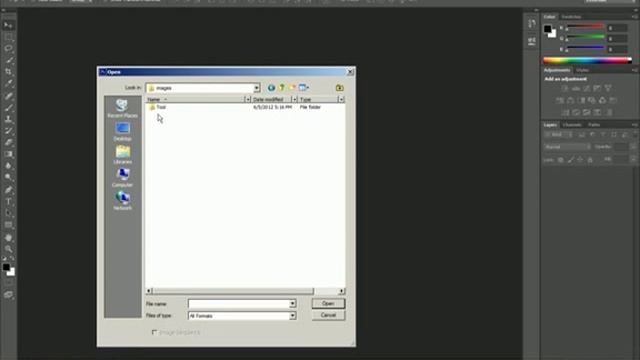The image size is (640, 360).
Task: Select the History Brush tool
Action: coord(8,131)
